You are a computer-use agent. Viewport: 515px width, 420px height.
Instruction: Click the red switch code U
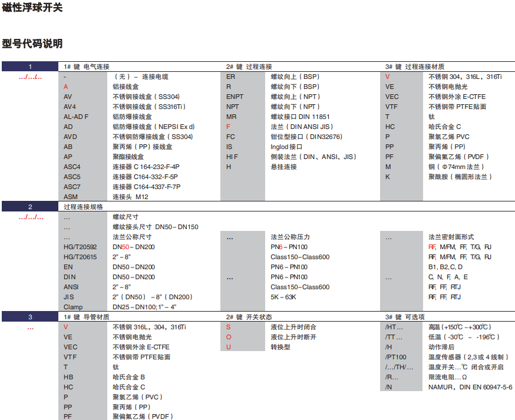(228, 347)
